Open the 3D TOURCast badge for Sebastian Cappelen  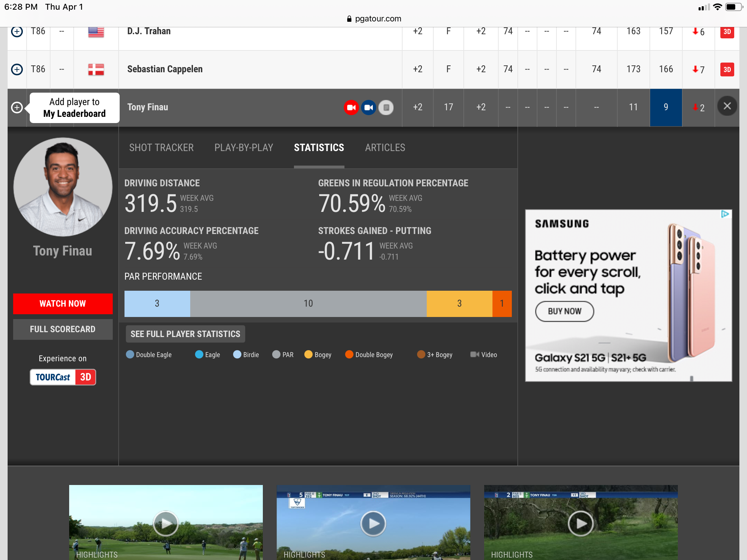tap(727, 69)
